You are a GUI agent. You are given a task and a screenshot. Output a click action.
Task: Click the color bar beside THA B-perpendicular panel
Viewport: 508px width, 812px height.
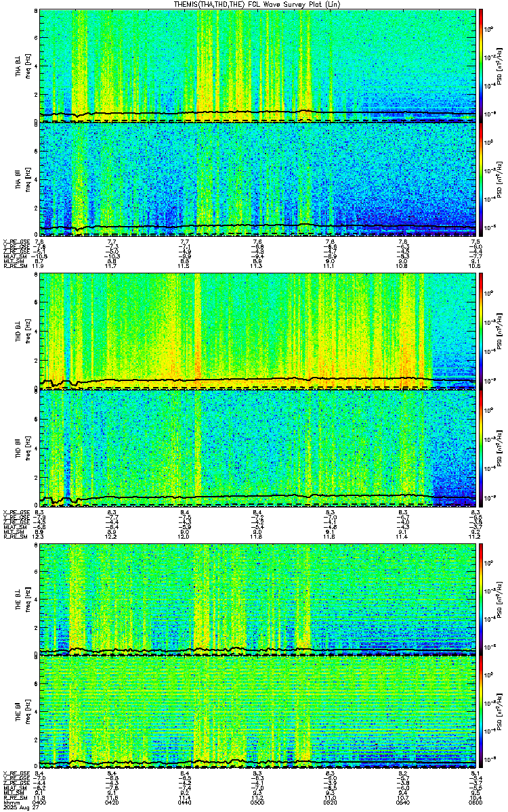coord(481,66)
